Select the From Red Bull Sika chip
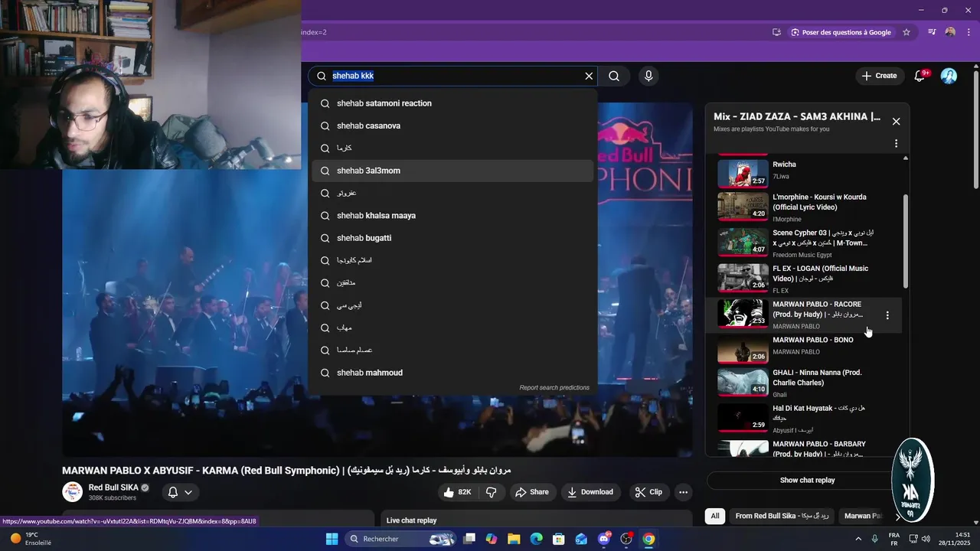This screenshot has height=551, width=980. [782, 516]
